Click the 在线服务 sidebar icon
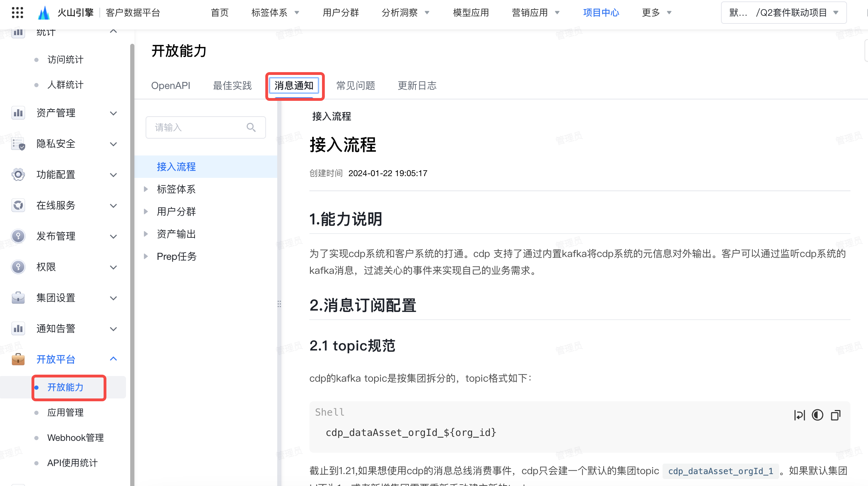This screenshot has width=868, height=486. (18, 206)
